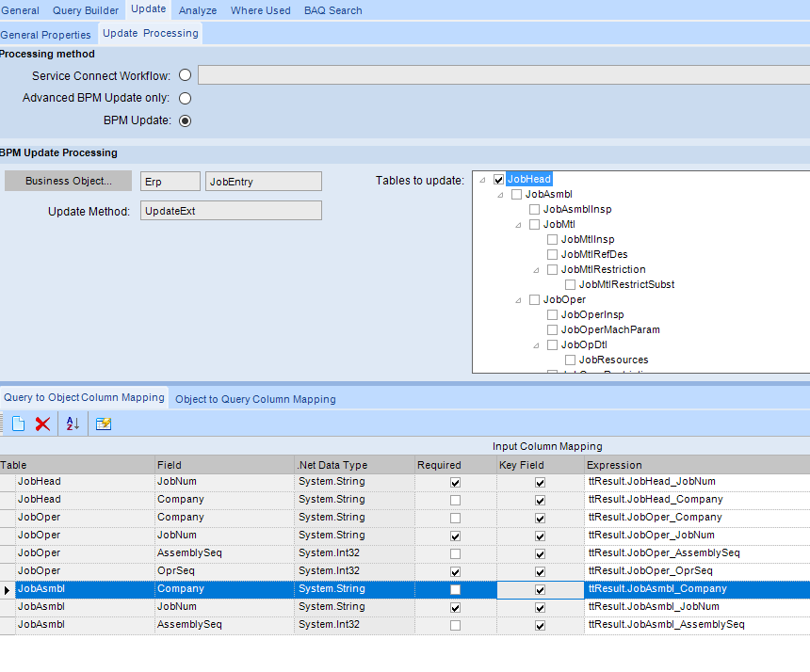The height and width of the screenshot is (672, 810).
Task: Choose Advanced BPM Update only option
Action: tap(185, 98)
